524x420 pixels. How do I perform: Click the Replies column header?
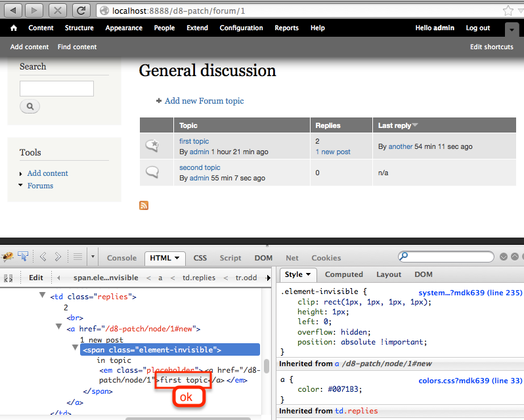pos(328,125)
